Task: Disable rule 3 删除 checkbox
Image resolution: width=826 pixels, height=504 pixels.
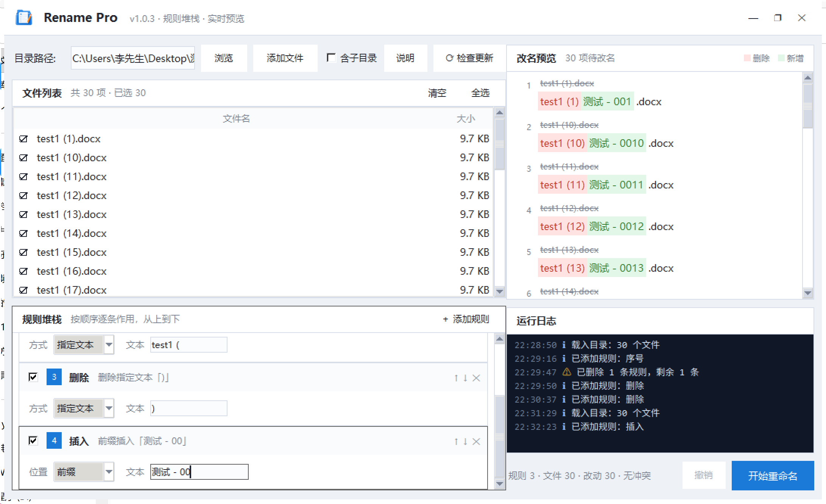Action: coord(33,377)
